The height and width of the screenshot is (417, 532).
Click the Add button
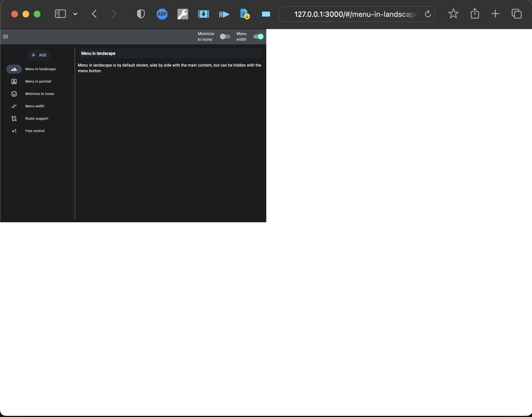pyautogui.click(x=38, y=55)
